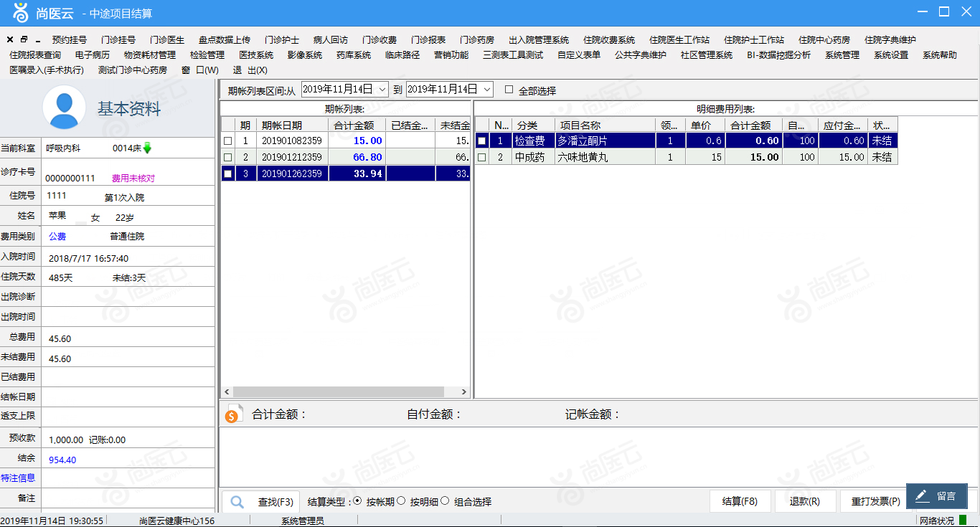Click the 项目名称 column header
980x527 pixels.
(605, 125)
